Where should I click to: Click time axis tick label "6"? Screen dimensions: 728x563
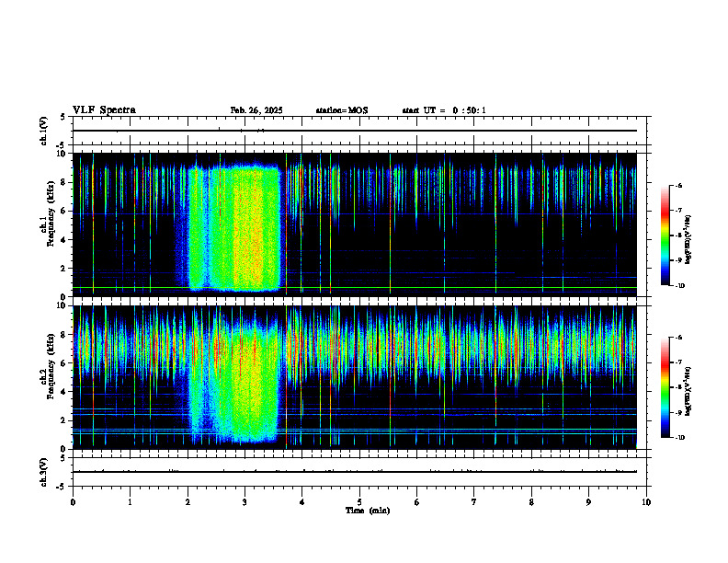click(417, 502)
